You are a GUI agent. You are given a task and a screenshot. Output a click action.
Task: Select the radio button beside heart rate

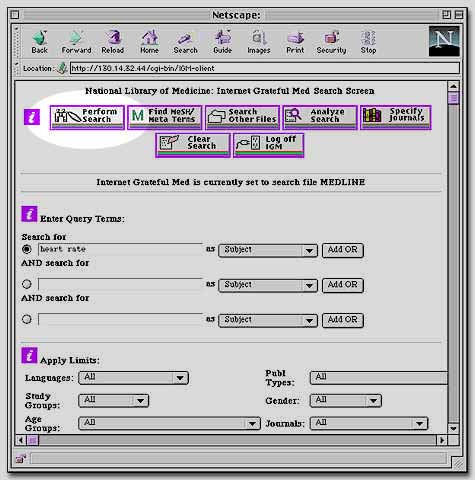tap(27, 249)
